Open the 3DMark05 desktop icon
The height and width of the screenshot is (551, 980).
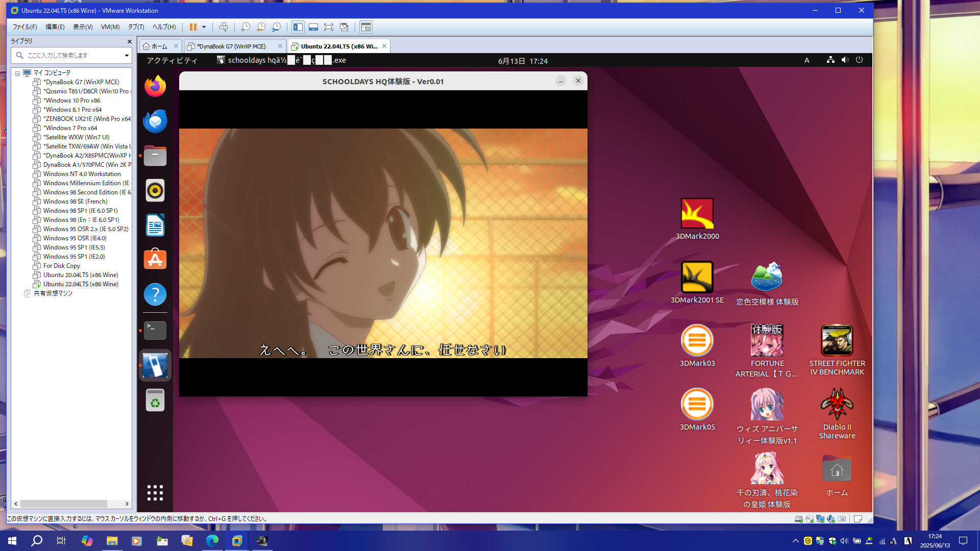point(697,410)
